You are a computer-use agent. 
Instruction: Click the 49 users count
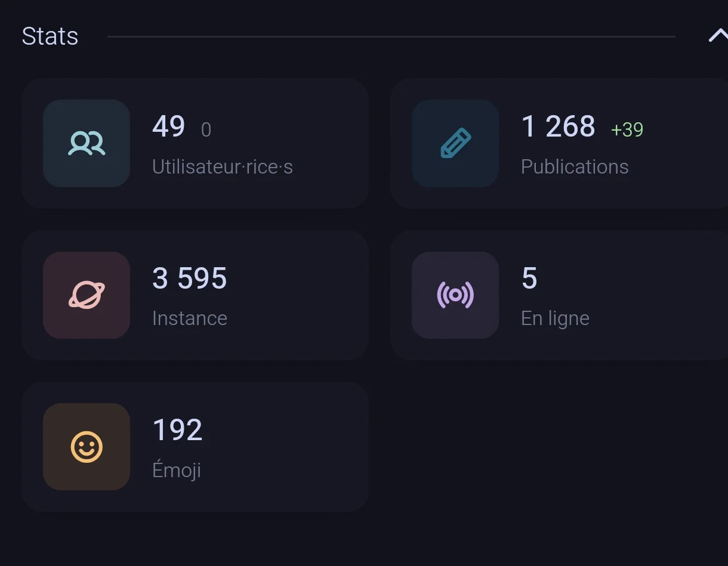(x=169, y=126)
